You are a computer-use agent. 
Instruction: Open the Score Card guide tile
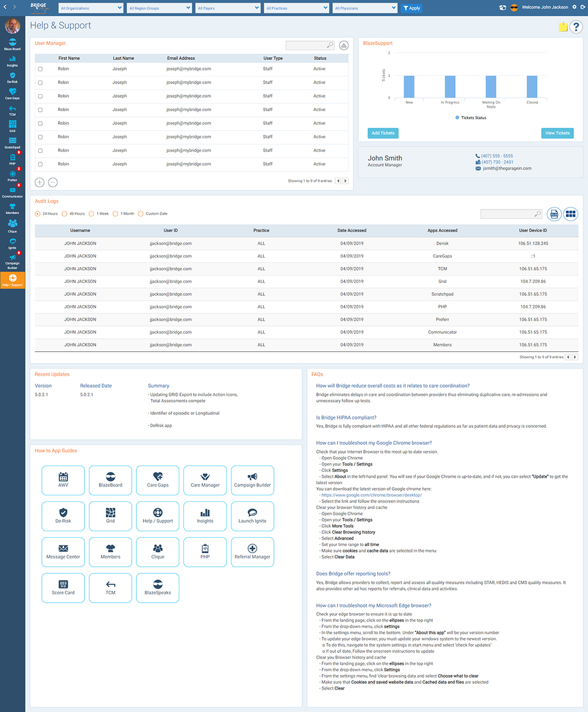pos(63,588)
